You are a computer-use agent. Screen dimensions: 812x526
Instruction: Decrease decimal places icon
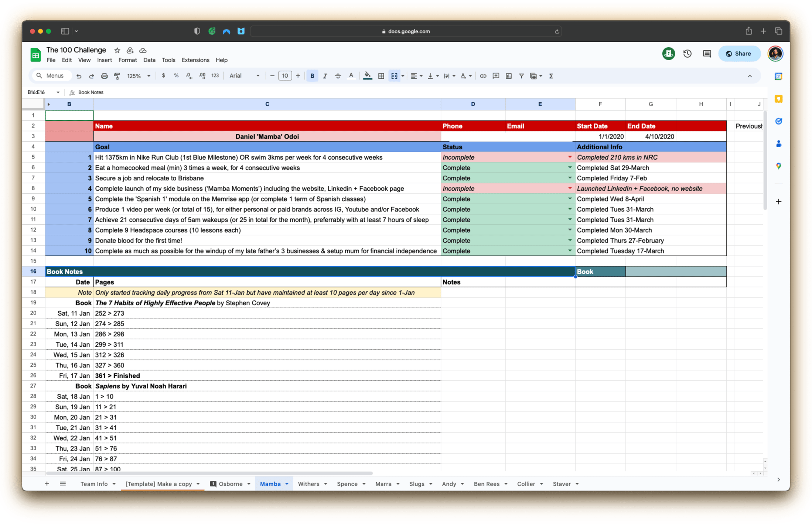(189, 76)
